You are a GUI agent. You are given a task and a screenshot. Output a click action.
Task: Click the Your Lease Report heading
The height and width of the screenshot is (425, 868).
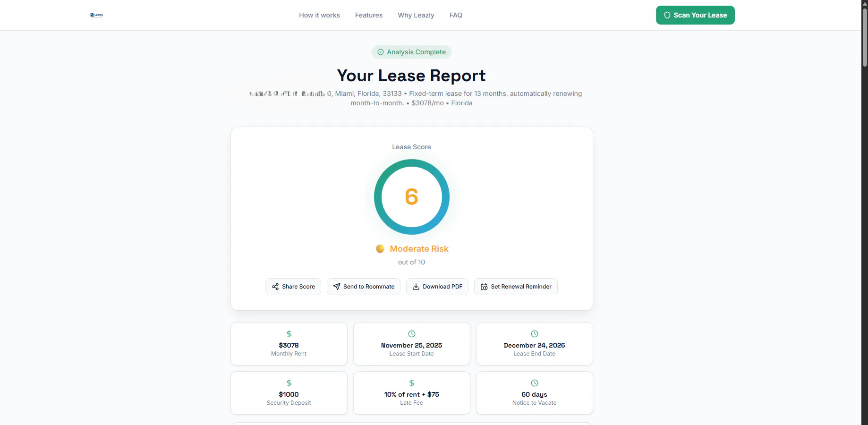point(411,76)
